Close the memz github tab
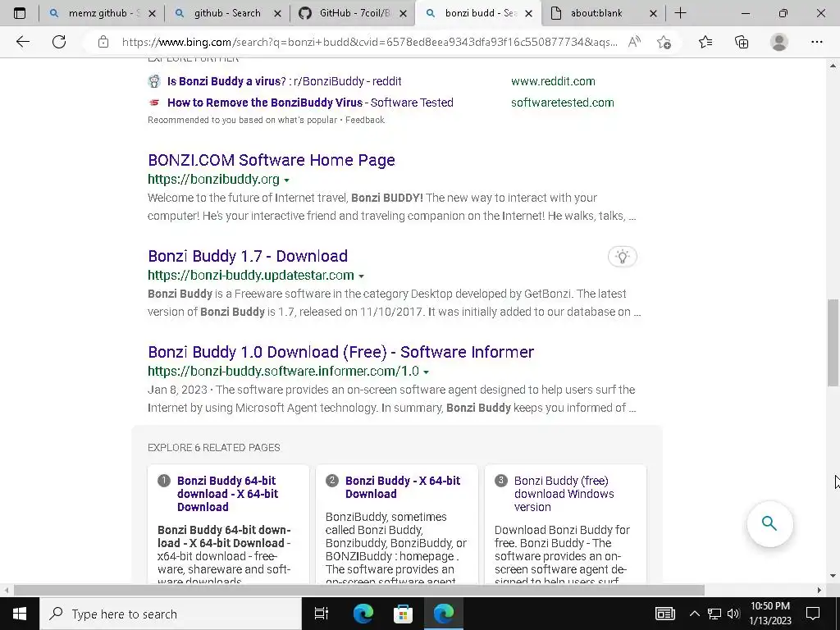This screenshot has height=630, width=840. (x=152, y=13)
